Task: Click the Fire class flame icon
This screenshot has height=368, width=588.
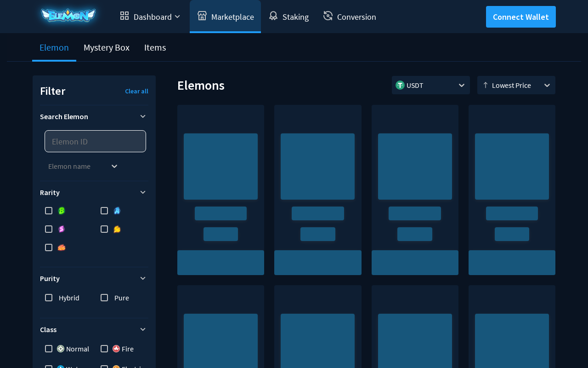Action: click(x=116, y=349)
